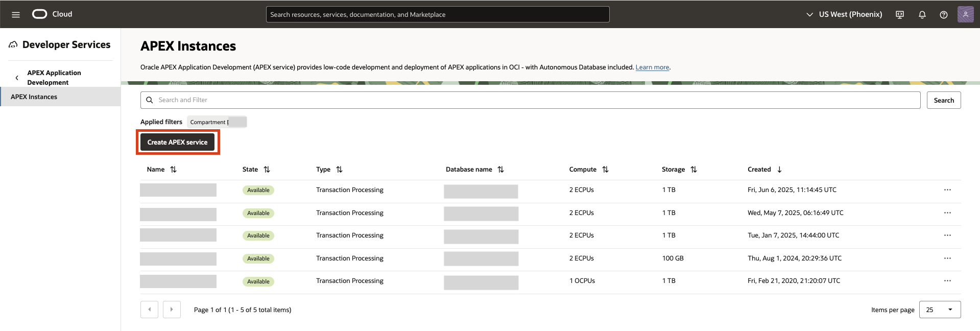Open the help question mark icon

tap(943, 14)
